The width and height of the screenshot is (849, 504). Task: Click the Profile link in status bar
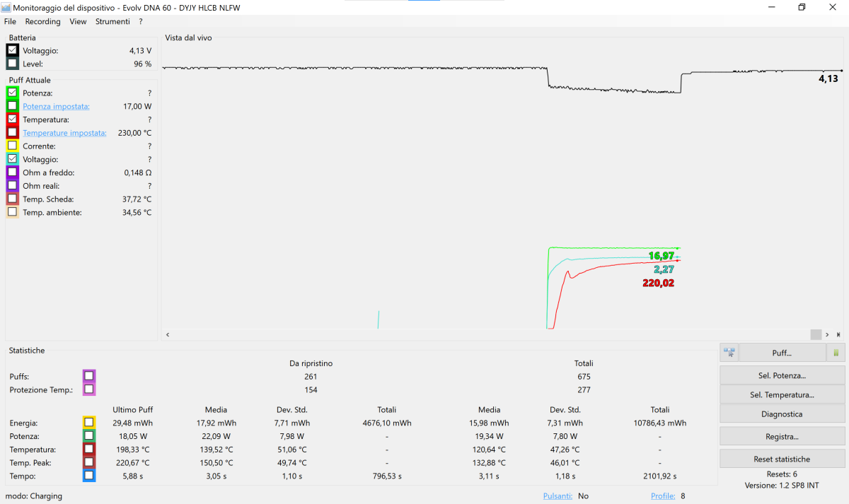663,496
